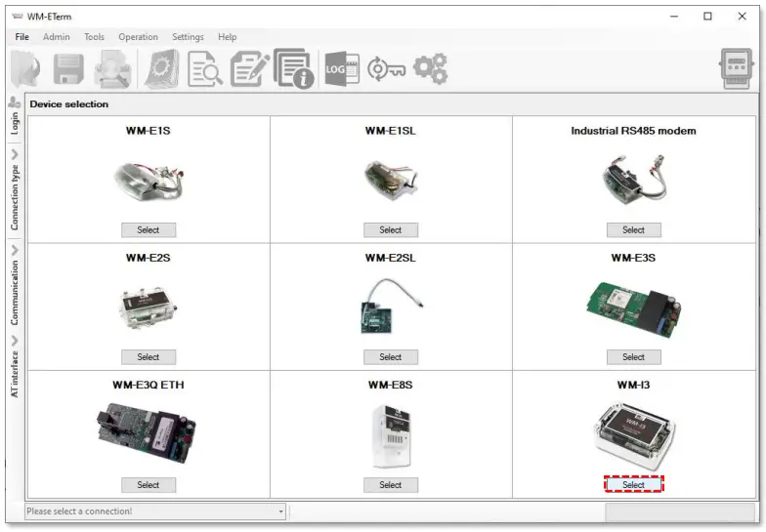This screenshot has height=532, width=766.
Task: Click the WM-E2SL device image
Action: click(x=392, y=307)
